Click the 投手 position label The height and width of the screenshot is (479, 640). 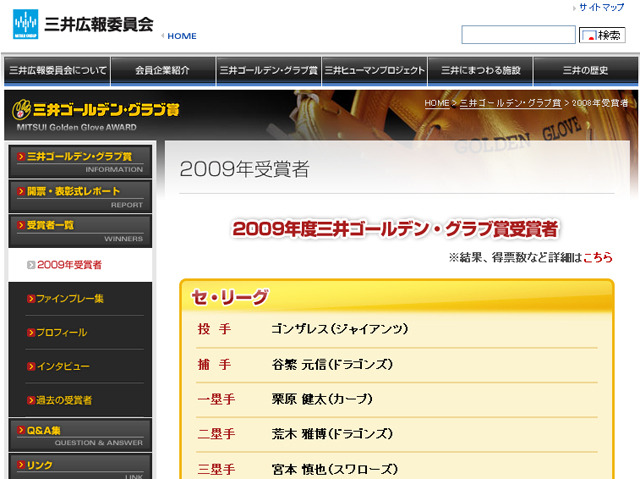[215, 329]
